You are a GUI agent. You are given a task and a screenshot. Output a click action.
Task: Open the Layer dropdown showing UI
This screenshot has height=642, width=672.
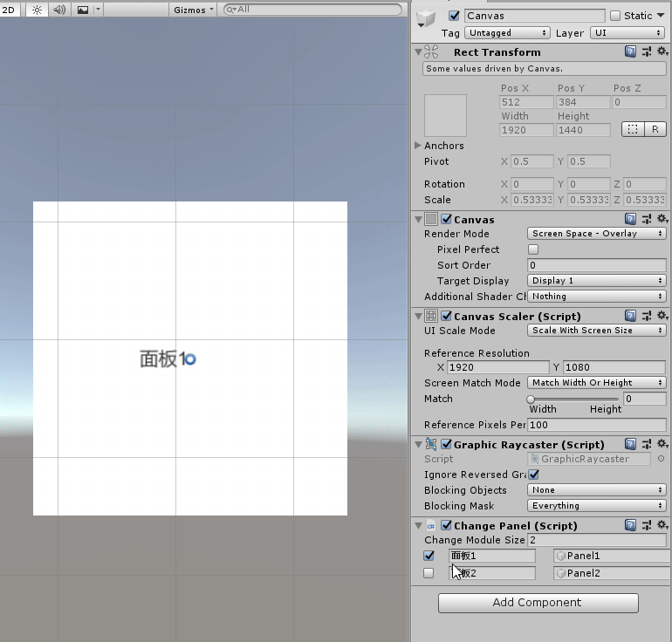pos(627,33)
